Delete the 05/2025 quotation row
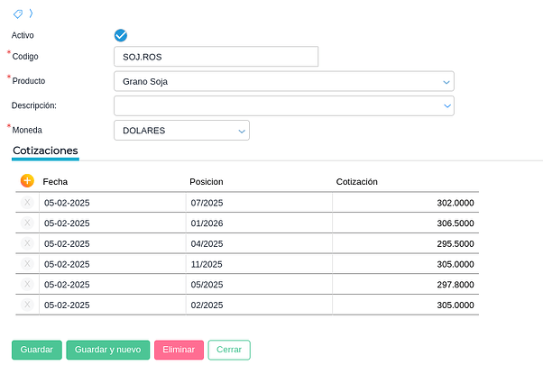 [27, 284]
